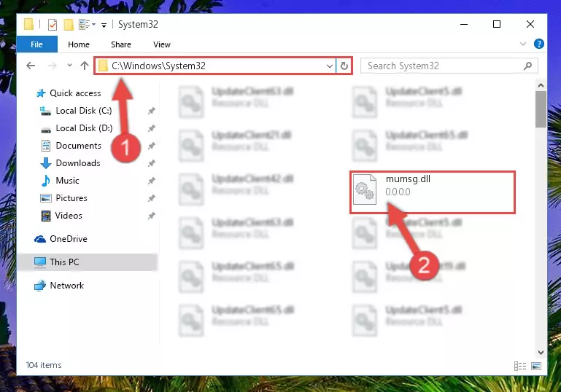Click the Properties quick access toolbar icon
This screenshot has height=392, width=561.
53,24
